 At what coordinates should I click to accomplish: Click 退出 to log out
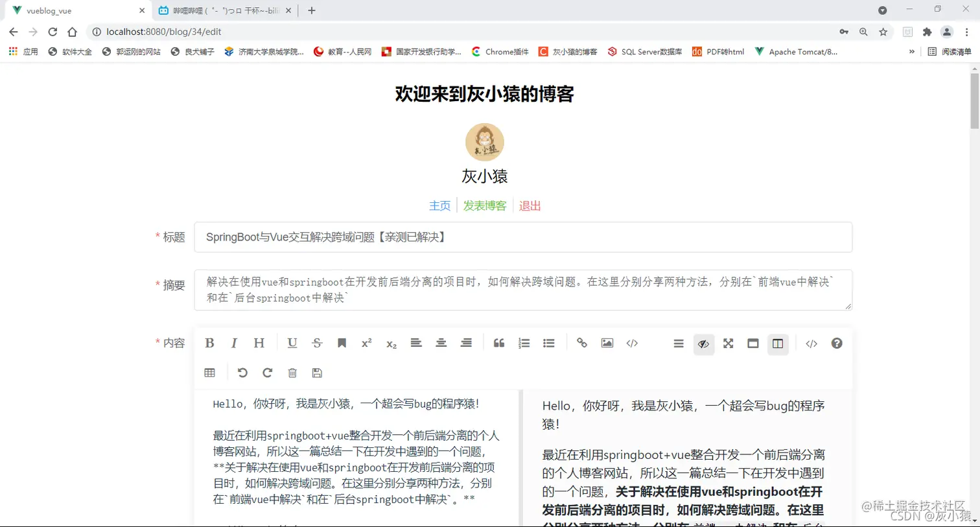pyautogui.click(x=530, y=205)
